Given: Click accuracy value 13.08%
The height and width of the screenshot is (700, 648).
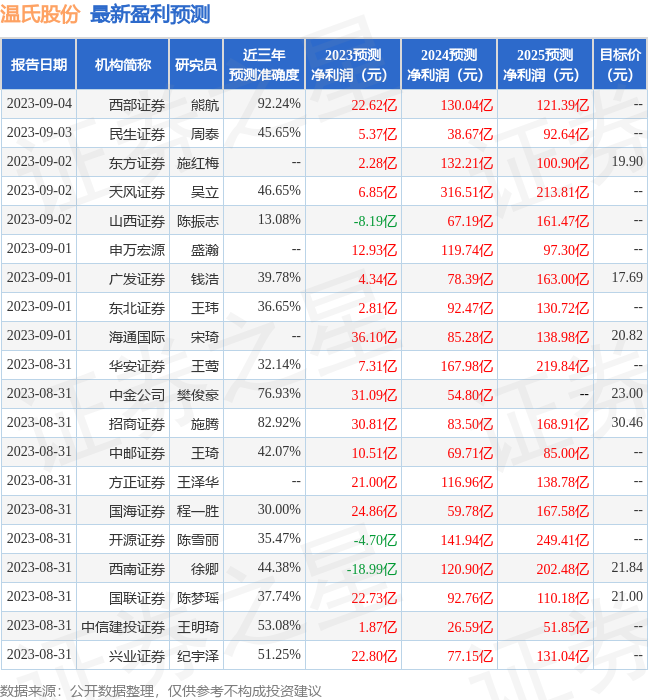Looking at the screenshot, I should pos(279,220).
